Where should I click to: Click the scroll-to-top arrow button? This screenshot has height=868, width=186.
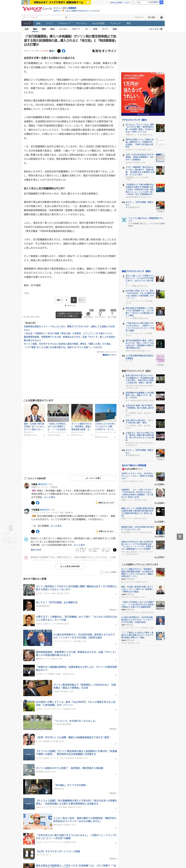click(x=180, y=536)
